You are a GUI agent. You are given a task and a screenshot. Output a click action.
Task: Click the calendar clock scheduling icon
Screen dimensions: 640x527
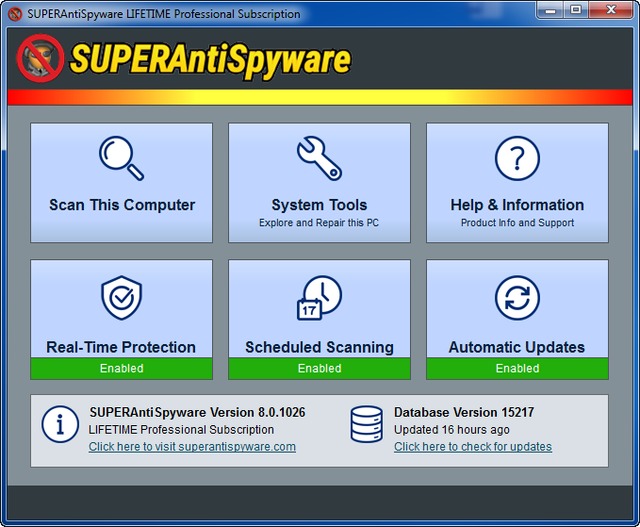click(x=319, y=297)
